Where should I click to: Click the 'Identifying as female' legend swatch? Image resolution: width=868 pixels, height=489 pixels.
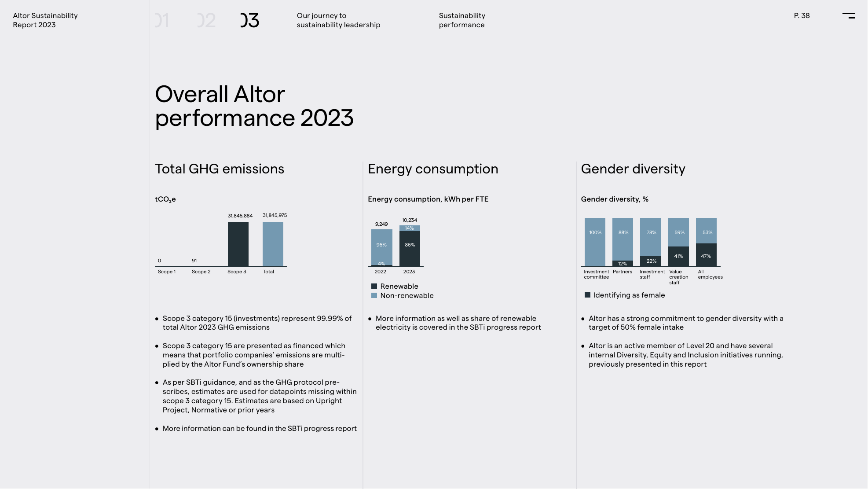click(587, 295)
